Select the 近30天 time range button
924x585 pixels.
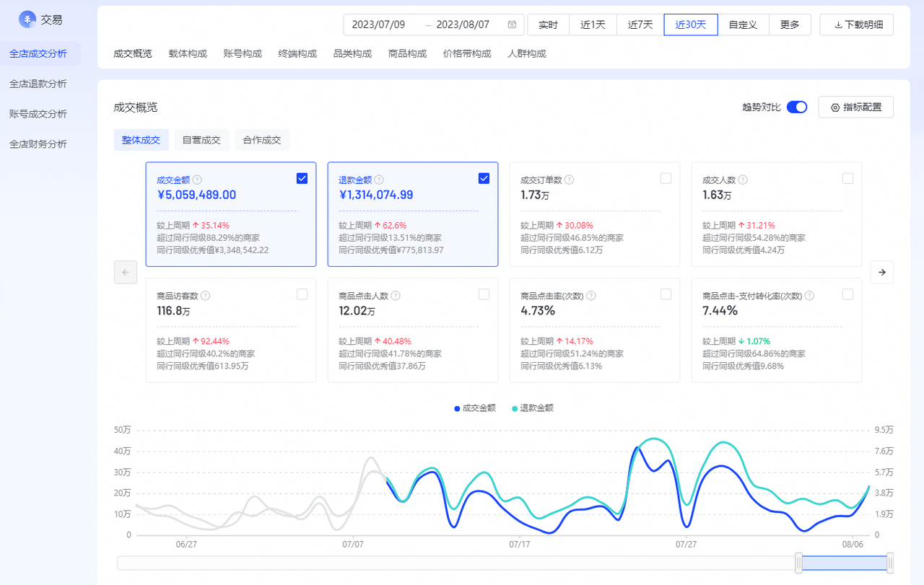pos(691,25)
